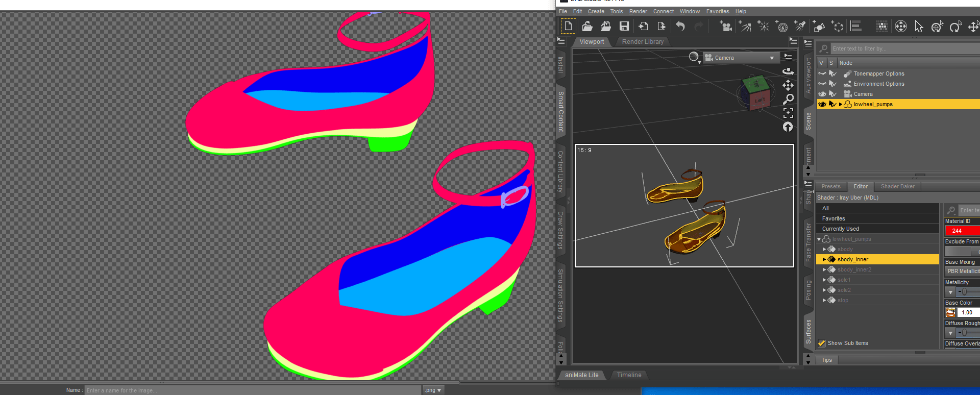Create a new camera

point(725,26)
